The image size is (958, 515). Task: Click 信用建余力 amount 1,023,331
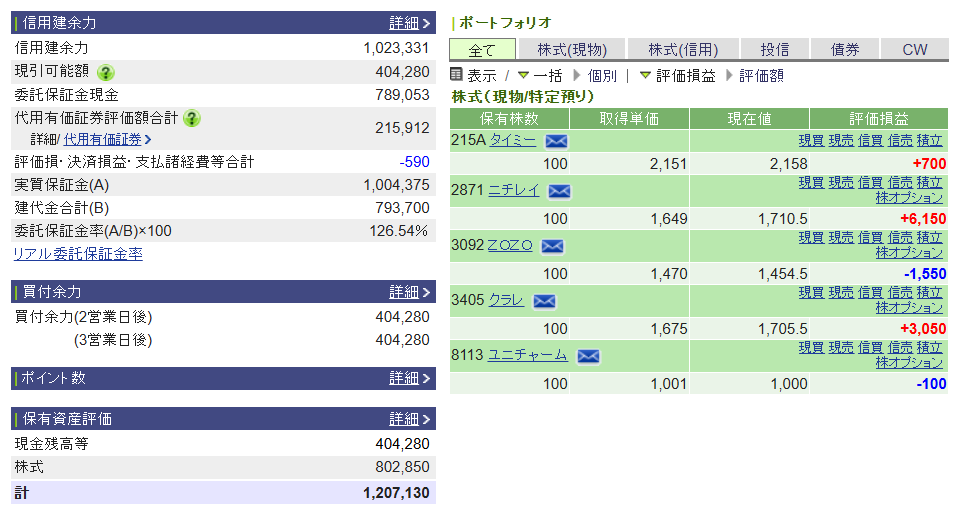click(x=396, y=48)
